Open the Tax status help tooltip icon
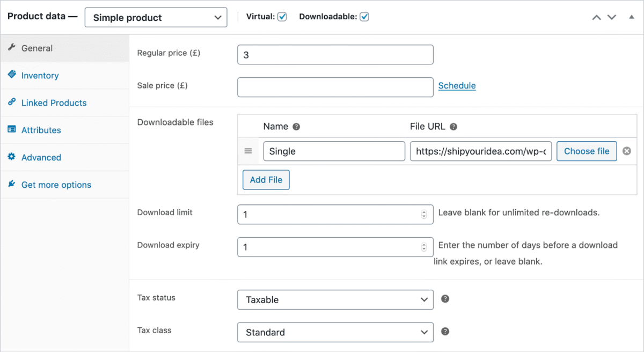Image resolution: width=644 pixels, height=352 pixels. (445, 299)
